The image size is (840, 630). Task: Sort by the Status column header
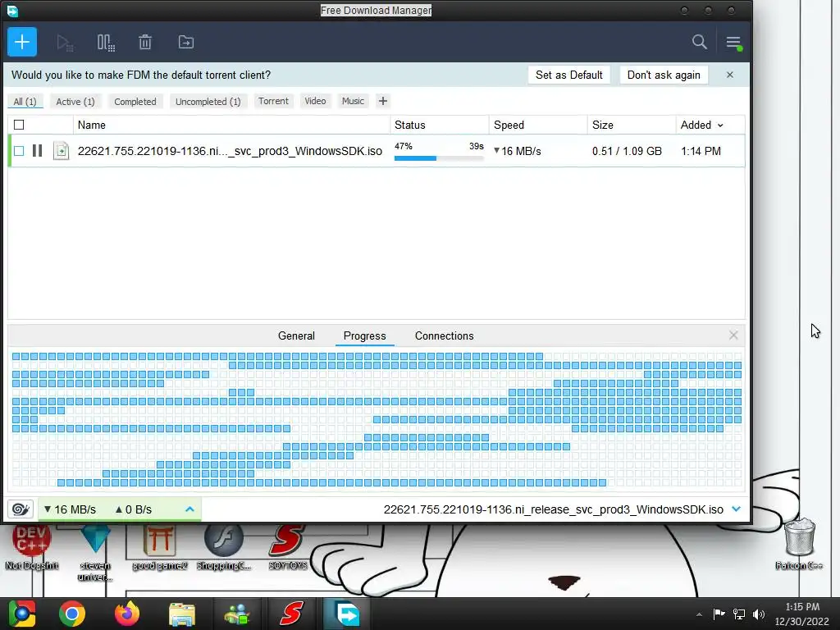click(x=440, y=125)
